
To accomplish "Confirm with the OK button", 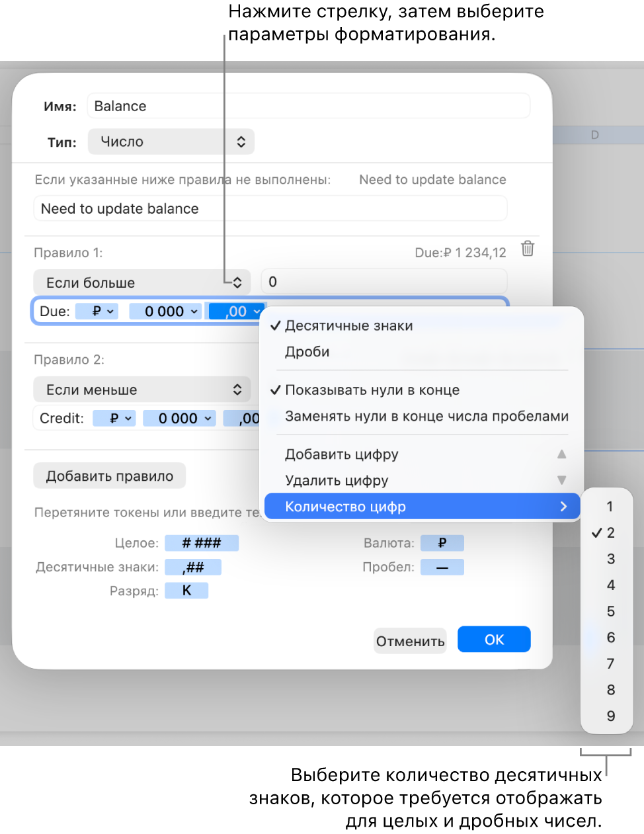I will click(494, 640).
